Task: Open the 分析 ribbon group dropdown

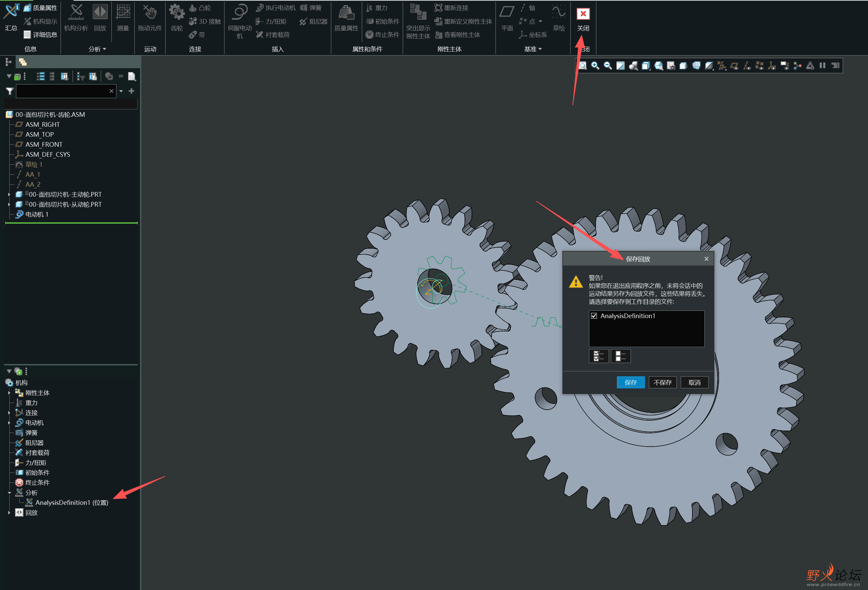Action: coord(97,49)
